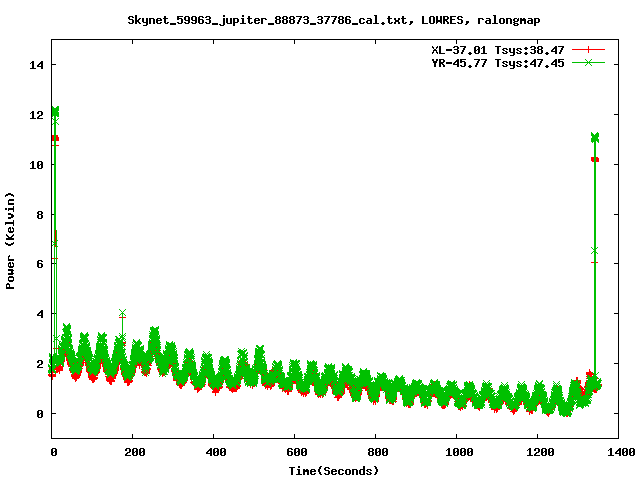This screenshot has width=640, height=480.
Task: Click the y-axis tick label 8
Action: point(40,215)
